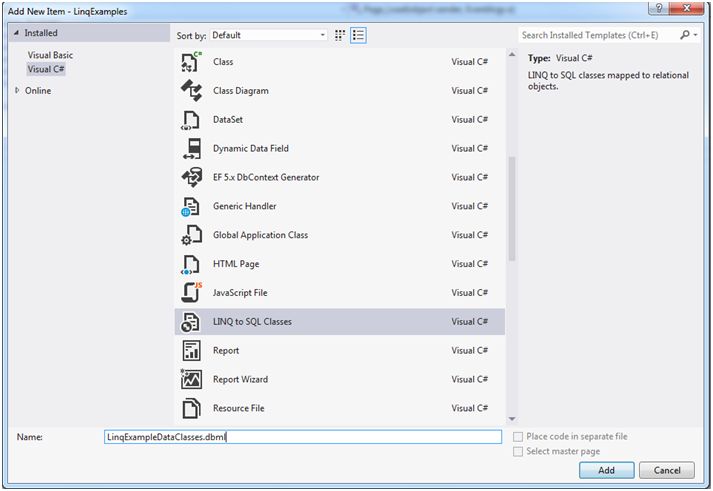Select the Class Diagram template name

tap(241, 91)
